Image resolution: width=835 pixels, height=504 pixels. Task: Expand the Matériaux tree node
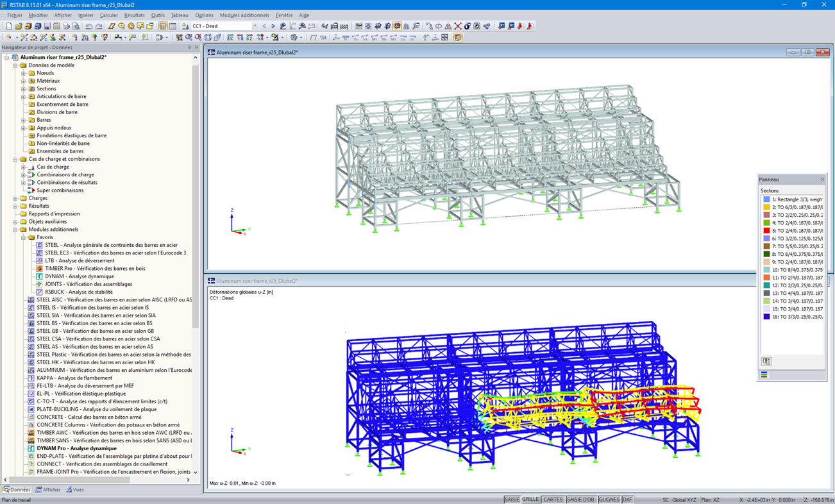tap(23, 81)
